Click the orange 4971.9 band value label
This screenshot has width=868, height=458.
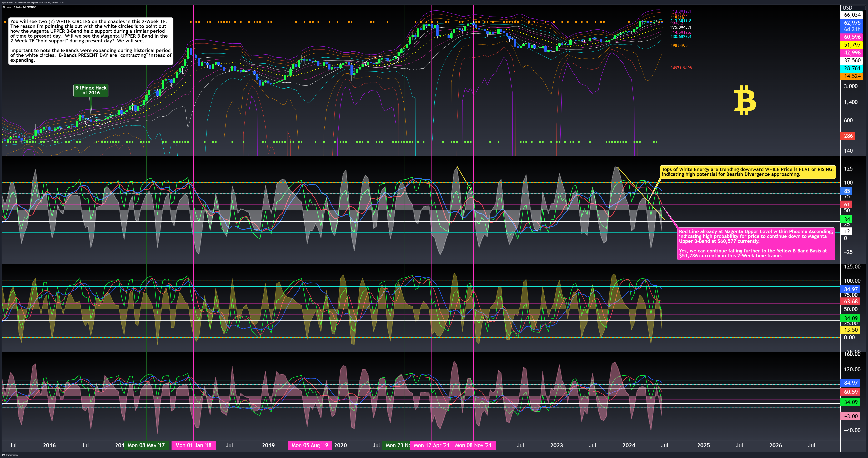tap(681, 68)
